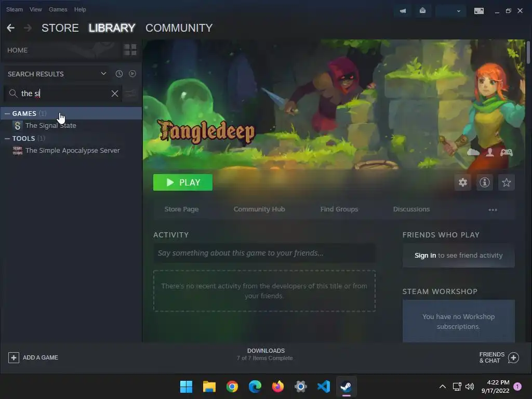The height and width of the screenshot is (399, 532).
Task: Click the Steam taskbar icon
Action: [347, 387]
